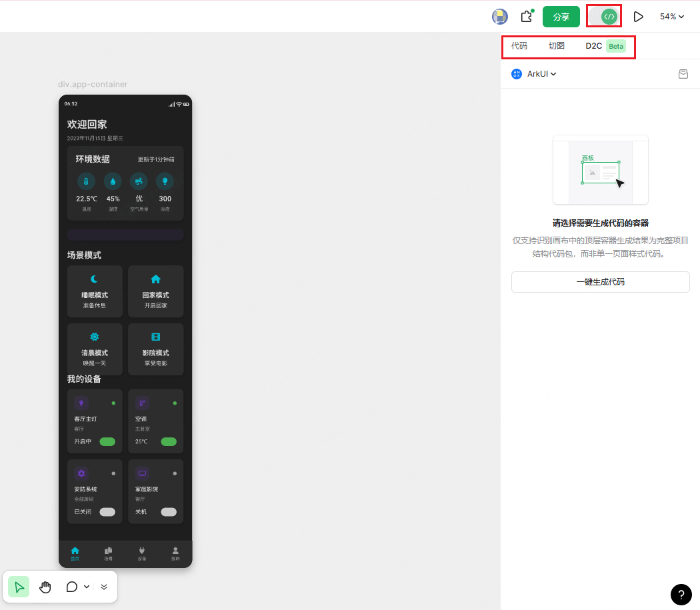Click the user avatar icon
This screenshot has height=610, width=700.
click(499, 17)
